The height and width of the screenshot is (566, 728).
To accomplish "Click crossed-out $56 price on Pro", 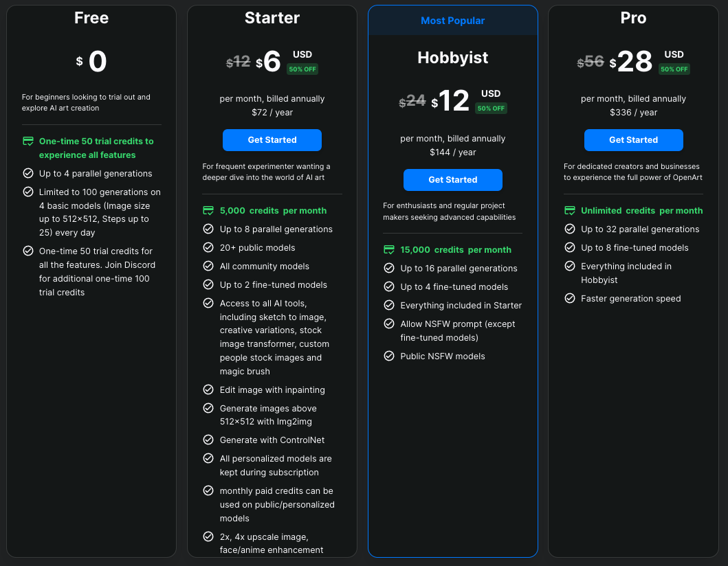I will coord(591,63).
